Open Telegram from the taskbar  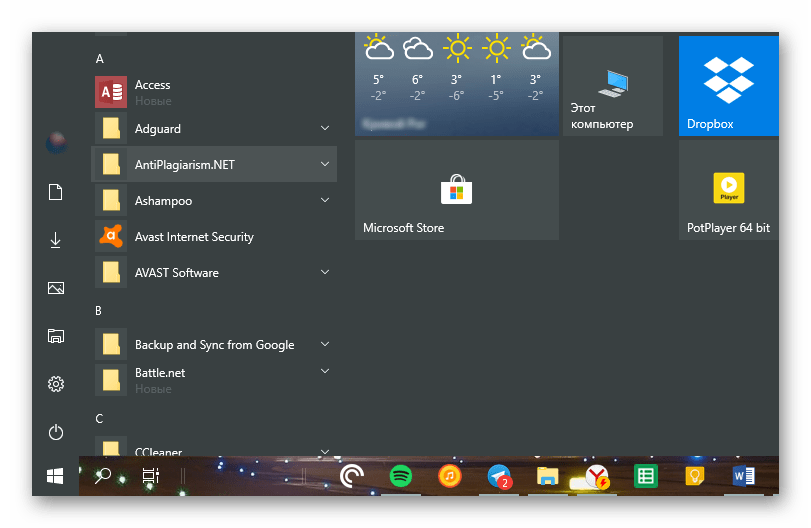[x=499, y=477]
